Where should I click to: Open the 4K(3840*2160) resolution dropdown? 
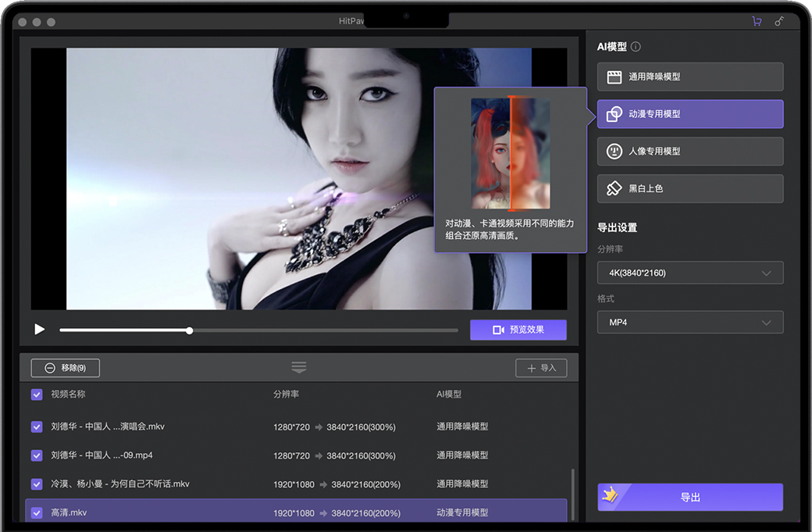click(690, 273)
